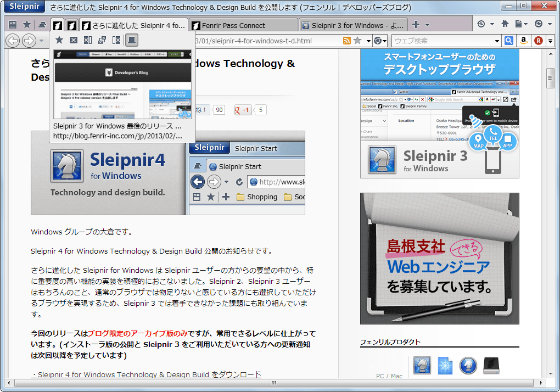Click the bookmarks star icon on the tab bar
The width and height of the screenshot is (560, 392).
[x=27, y=25]
